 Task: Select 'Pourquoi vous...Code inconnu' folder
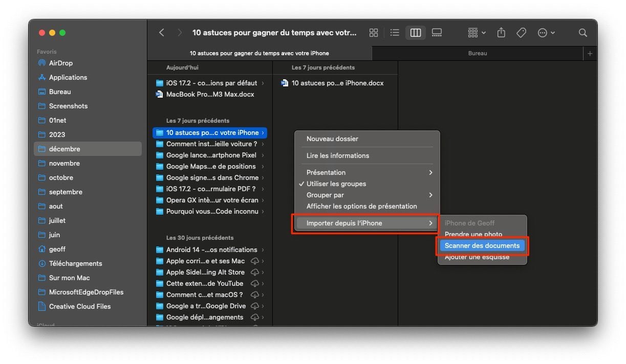point(210,211)
